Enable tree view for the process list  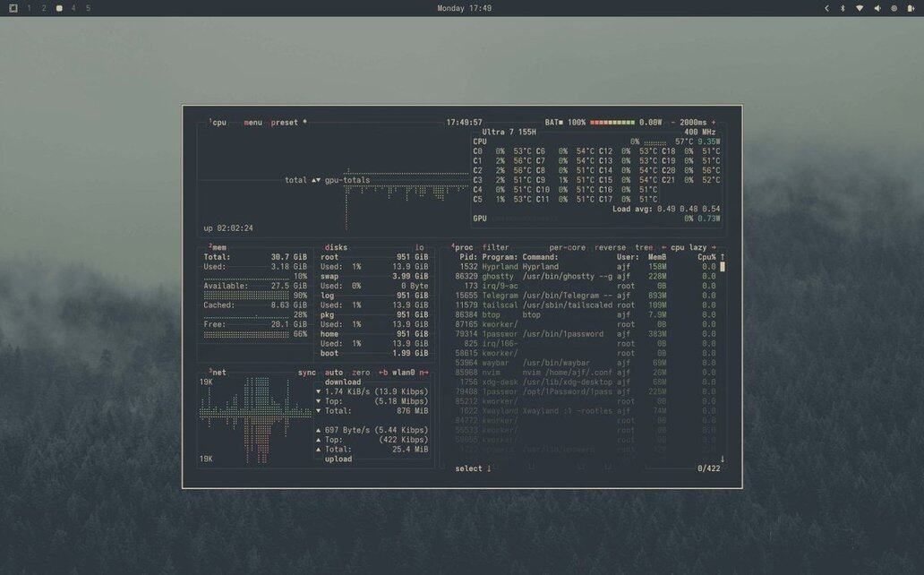[644, 247]
